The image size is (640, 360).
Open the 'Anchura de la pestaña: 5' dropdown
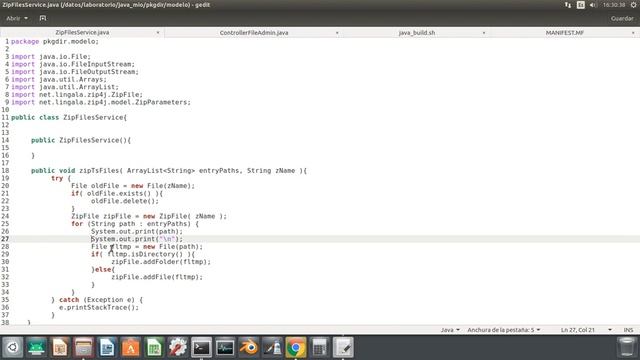[504, 330]
